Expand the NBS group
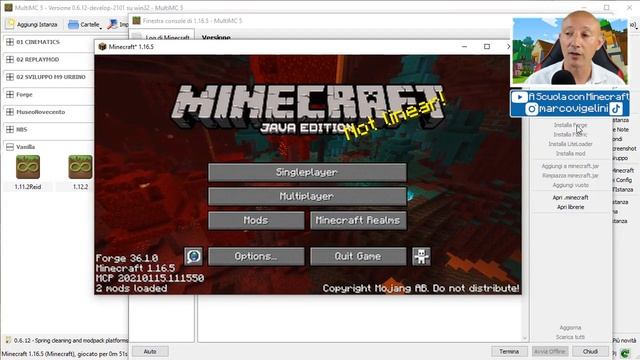The width and height of the screenshot is (640, 360). 10,129
